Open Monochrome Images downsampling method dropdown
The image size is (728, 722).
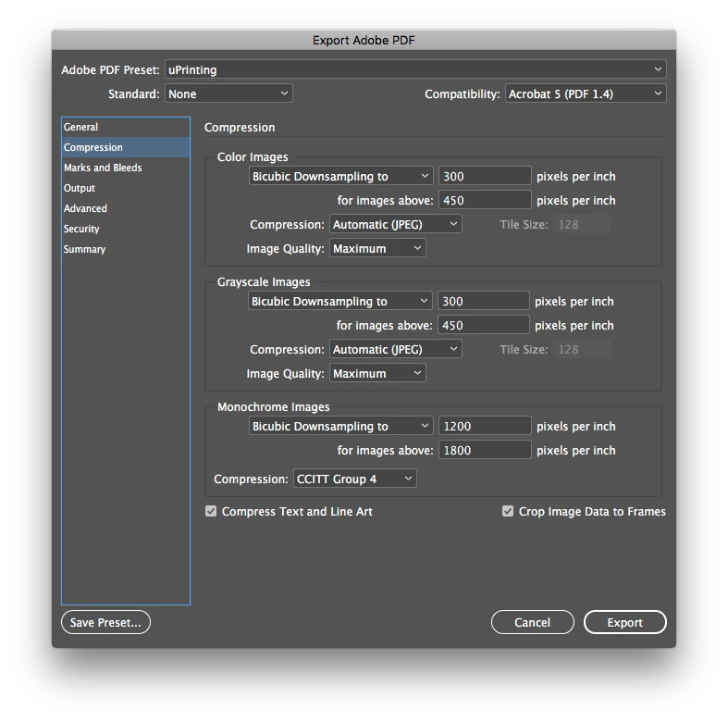pos(340,426)
